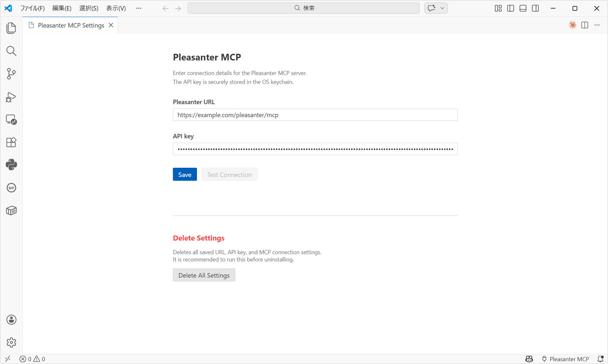This screenshot has height=364, width=608.
Task: Click the Delete Settings heading
Action: tap(199, 238)
